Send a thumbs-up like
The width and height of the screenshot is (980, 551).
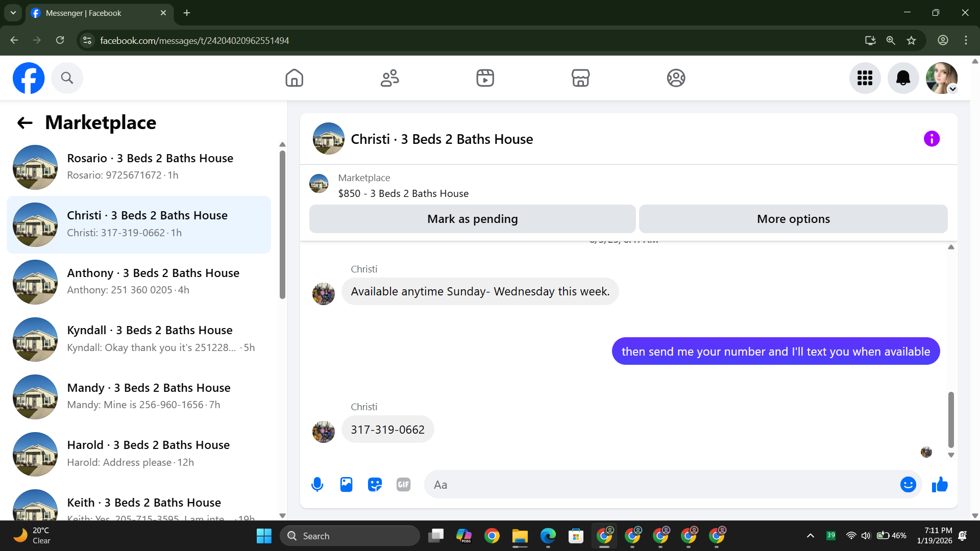(x=939, y=485)
